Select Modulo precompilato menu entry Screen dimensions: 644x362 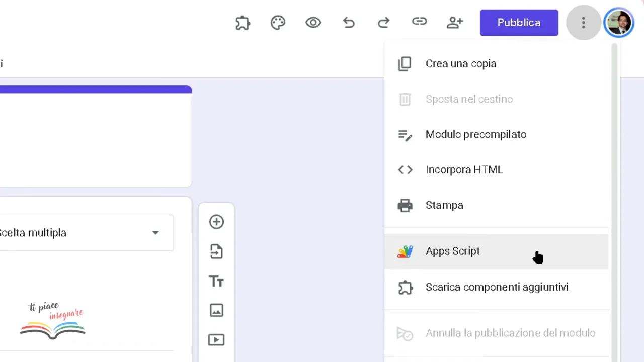click(497, 134)
